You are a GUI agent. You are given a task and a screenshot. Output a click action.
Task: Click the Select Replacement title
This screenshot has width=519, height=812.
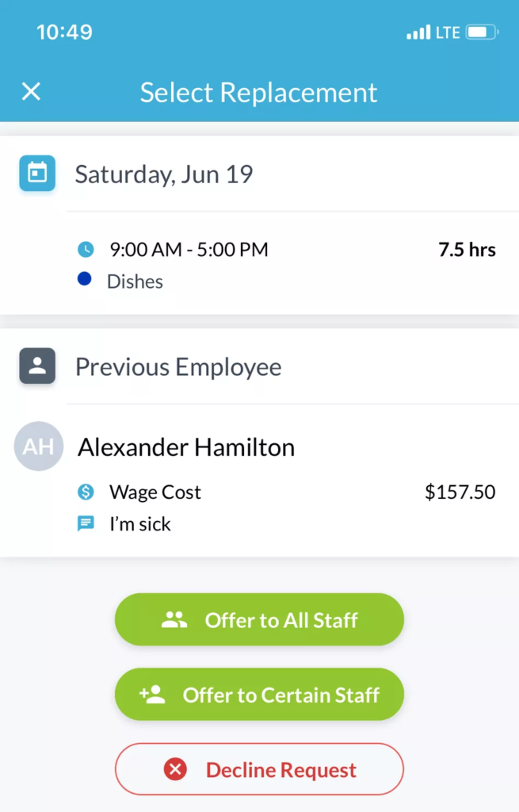259,92
